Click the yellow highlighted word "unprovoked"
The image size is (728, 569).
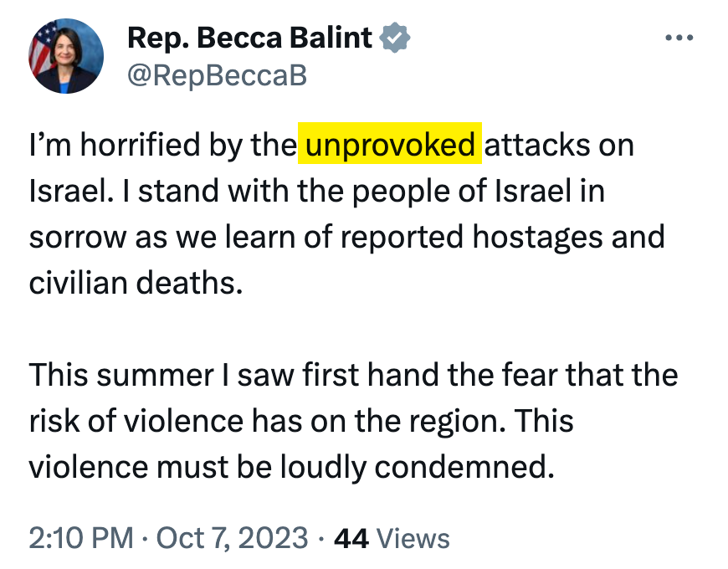pos(391,145)
